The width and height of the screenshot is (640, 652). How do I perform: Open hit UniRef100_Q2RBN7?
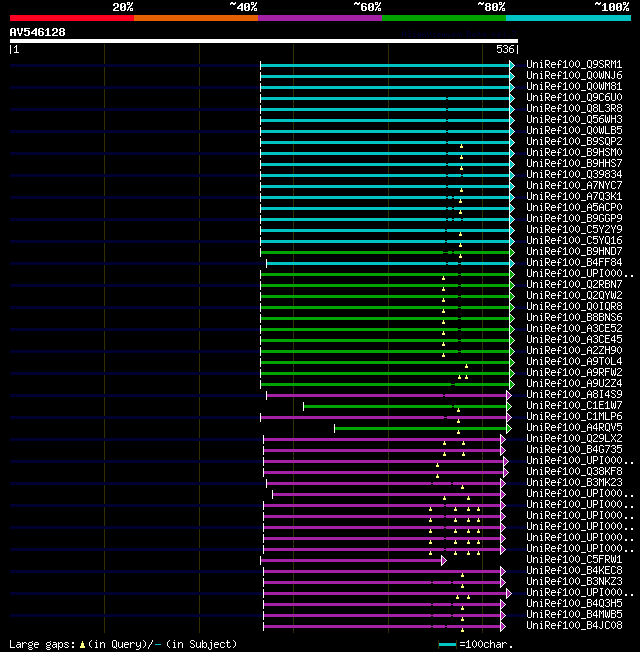tap(574, 284)
